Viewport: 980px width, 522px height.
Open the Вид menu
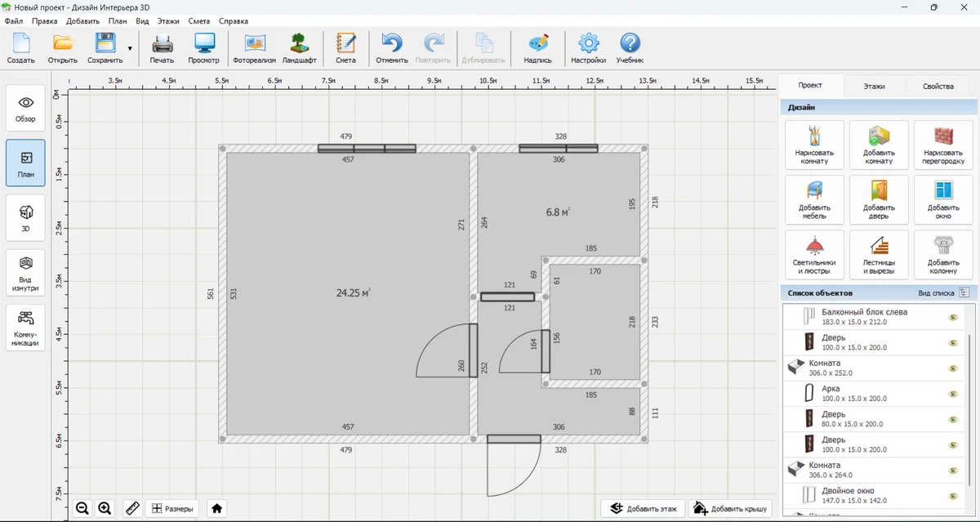click(x=142, y=20)
